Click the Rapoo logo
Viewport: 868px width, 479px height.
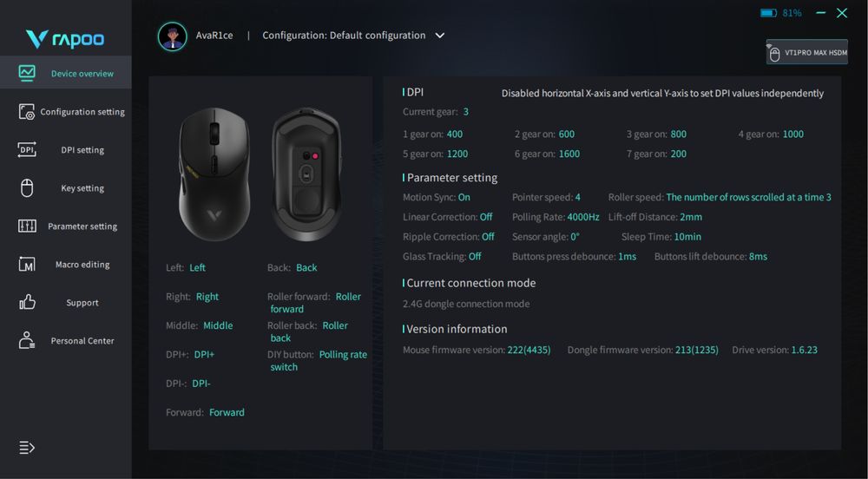click(x=65, y=39)
